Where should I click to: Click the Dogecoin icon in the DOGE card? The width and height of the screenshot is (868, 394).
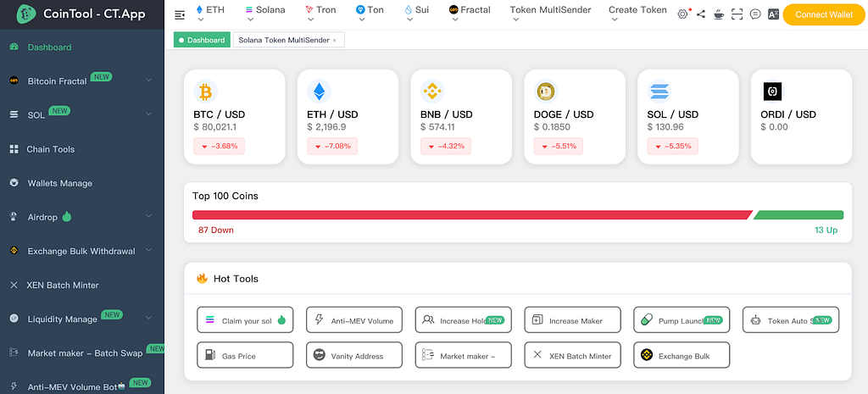(x=546, y=92)
